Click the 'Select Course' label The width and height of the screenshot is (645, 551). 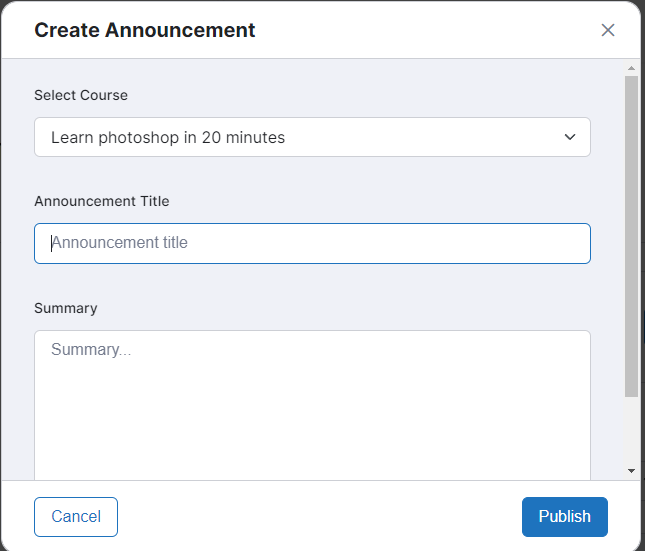[81, 95]
